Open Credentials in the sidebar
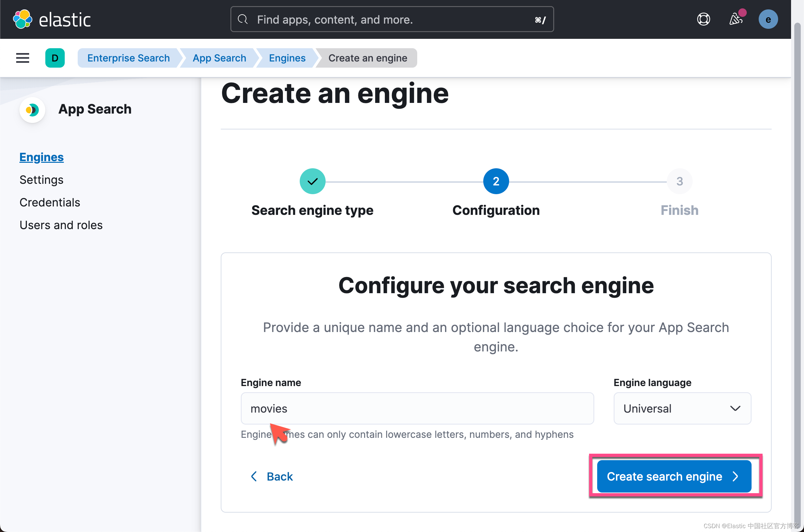This screenshot has height=532, width=804. point(50,203)
